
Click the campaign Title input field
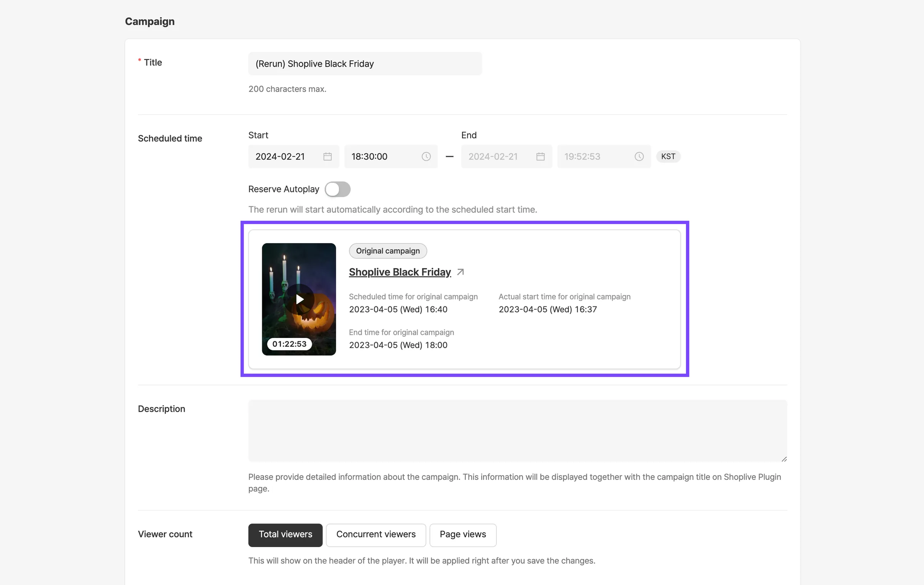pos(365,64)
